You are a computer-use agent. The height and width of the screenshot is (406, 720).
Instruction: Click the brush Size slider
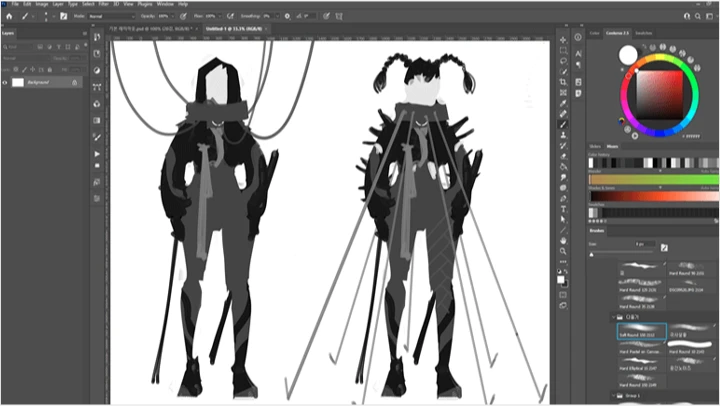click(622, 254)
